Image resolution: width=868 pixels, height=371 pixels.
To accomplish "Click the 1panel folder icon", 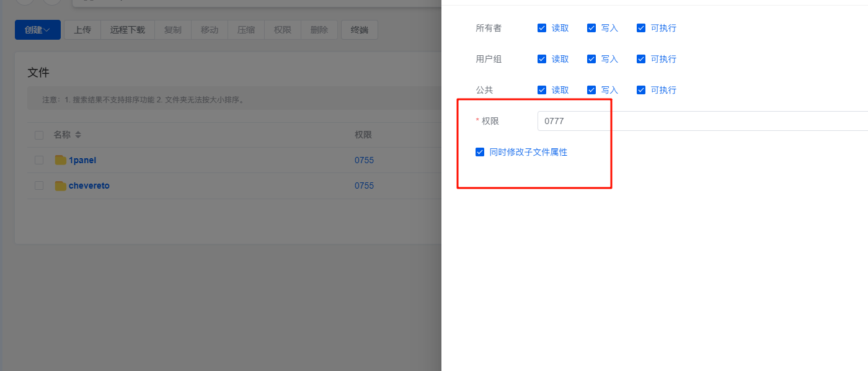I will 60,160.
